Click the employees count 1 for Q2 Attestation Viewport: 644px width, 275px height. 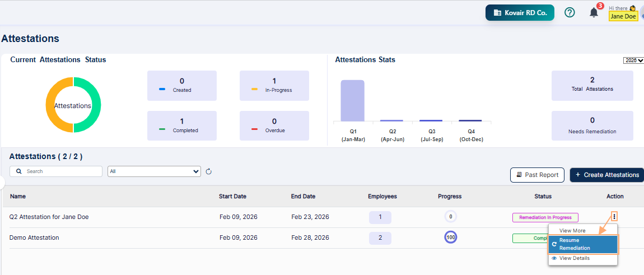click(x=380, y=217)
